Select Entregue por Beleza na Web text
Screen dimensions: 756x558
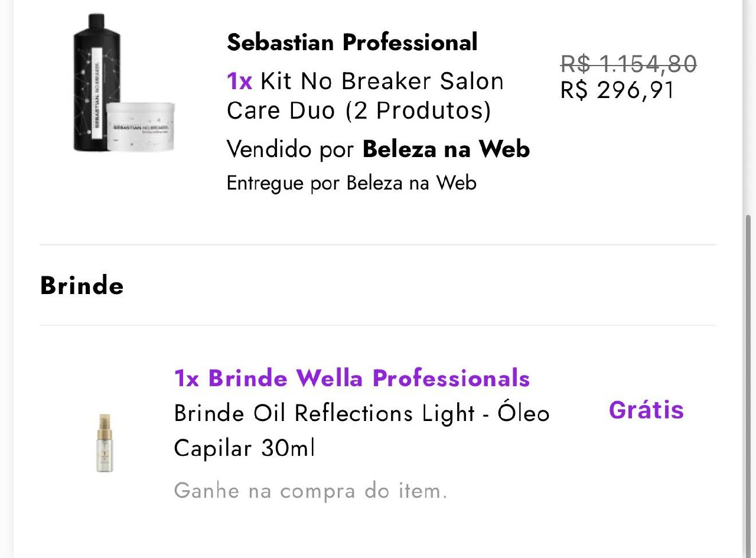pos(351,183)
